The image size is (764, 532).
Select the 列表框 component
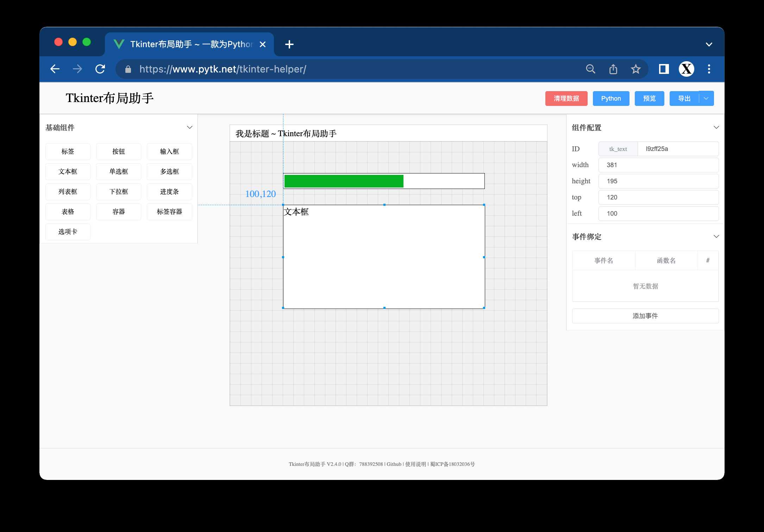tap(68, 192)
